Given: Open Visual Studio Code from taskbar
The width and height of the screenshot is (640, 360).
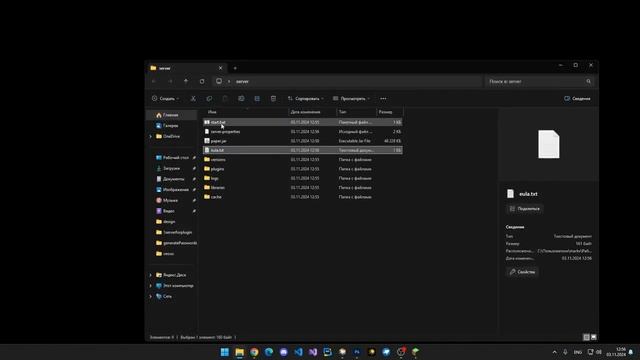Looking at the screenshot, I should 298,352.
